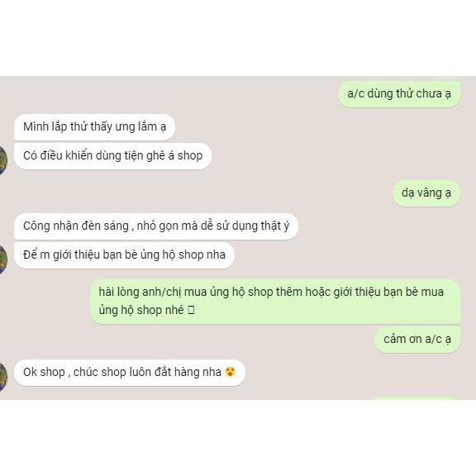Select the 'cảm ơn a/c ạ' bubble

coord(417,340)
